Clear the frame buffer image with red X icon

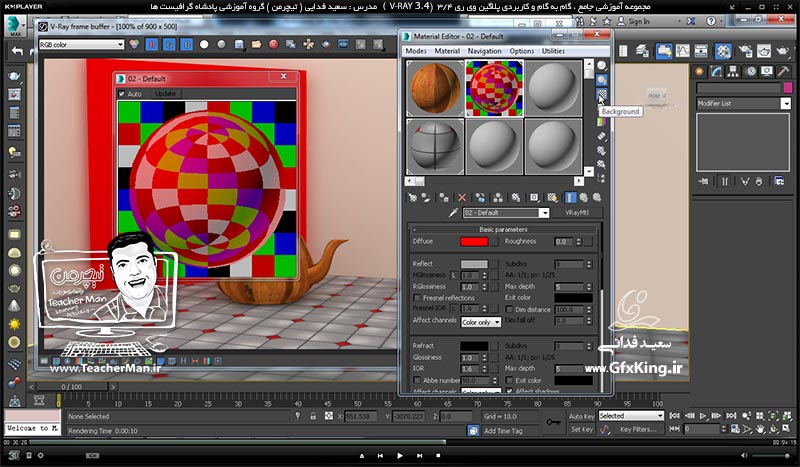click(273, 45)
